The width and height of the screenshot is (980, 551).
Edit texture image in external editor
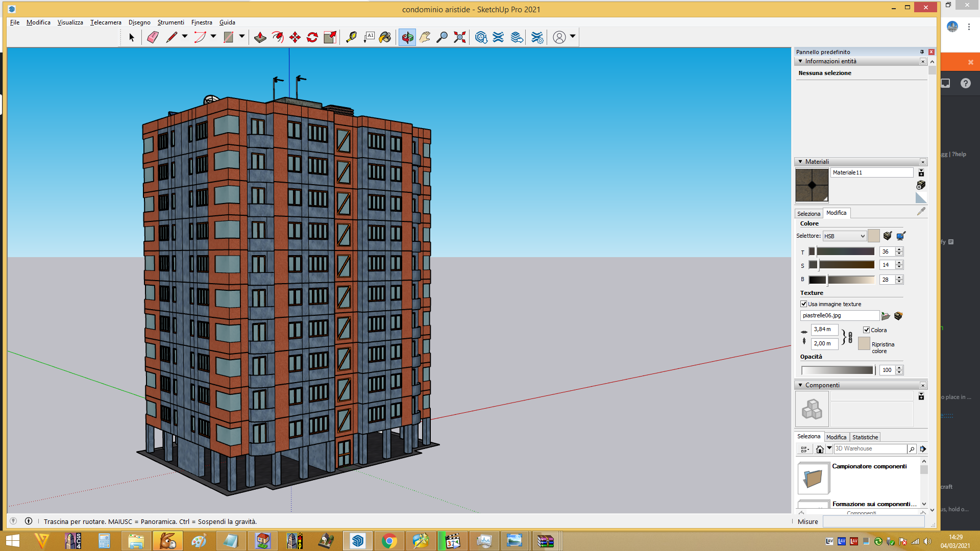[x=898, y=316]
